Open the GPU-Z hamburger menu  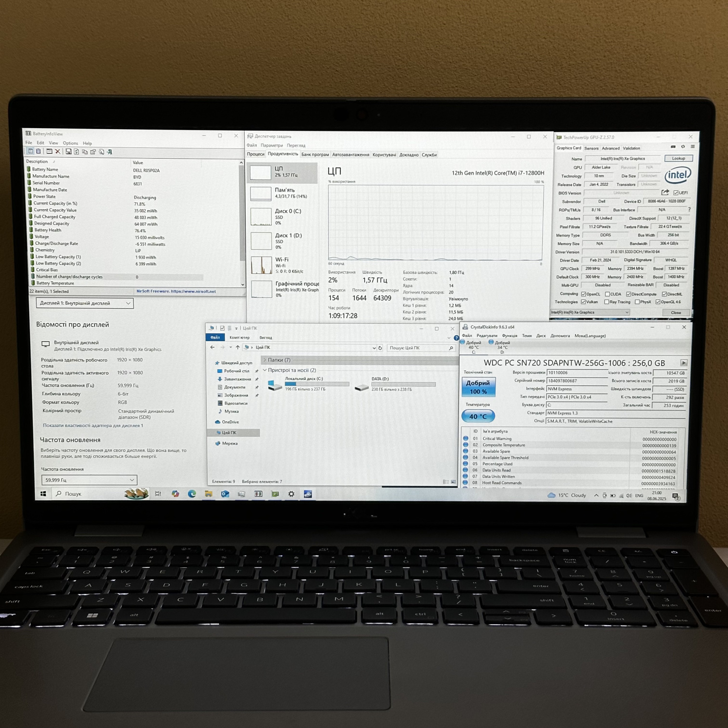693,147
